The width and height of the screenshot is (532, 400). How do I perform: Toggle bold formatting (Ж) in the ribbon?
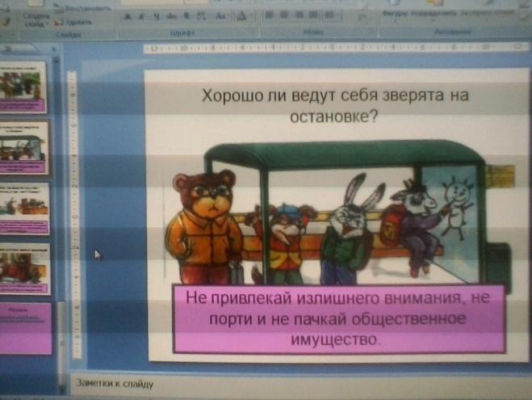(128, 17)
